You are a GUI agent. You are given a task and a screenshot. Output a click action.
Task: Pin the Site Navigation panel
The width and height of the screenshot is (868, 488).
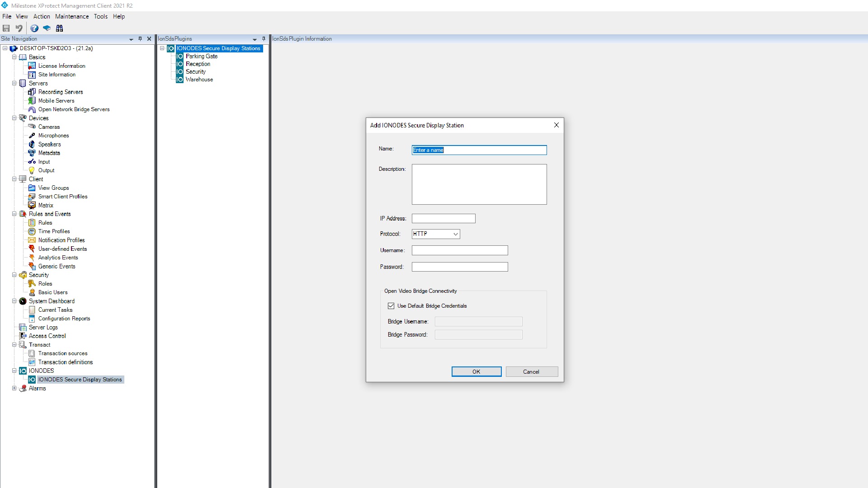(x=140, y=39)
